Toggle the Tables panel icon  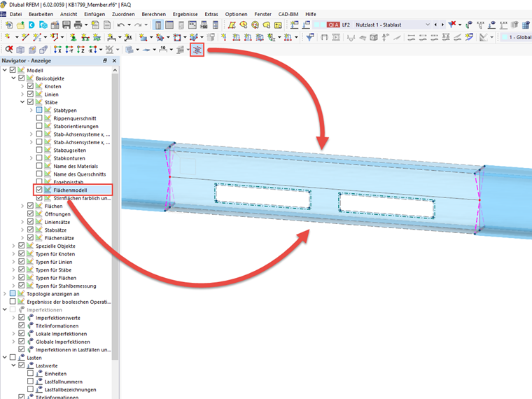pos(169,24)
